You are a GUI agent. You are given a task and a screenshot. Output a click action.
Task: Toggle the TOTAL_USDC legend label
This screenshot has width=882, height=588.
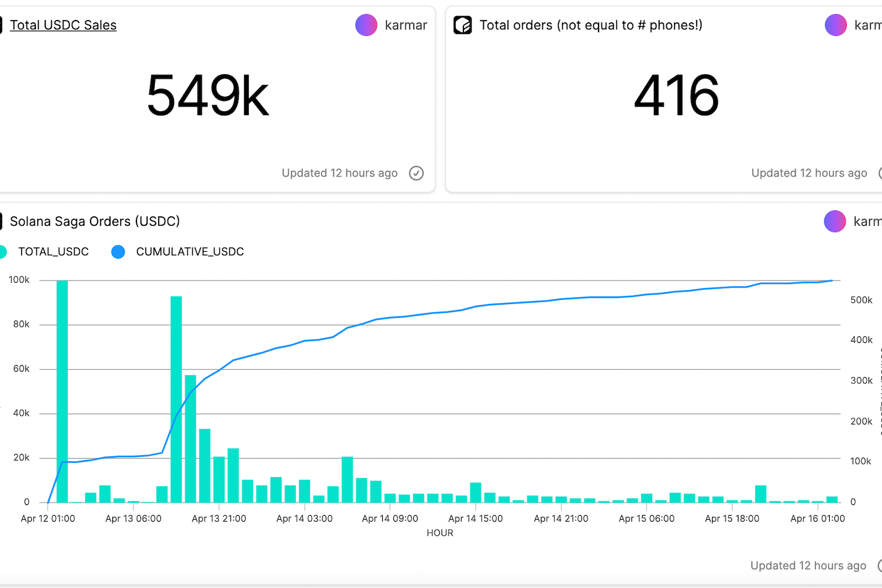54,252
